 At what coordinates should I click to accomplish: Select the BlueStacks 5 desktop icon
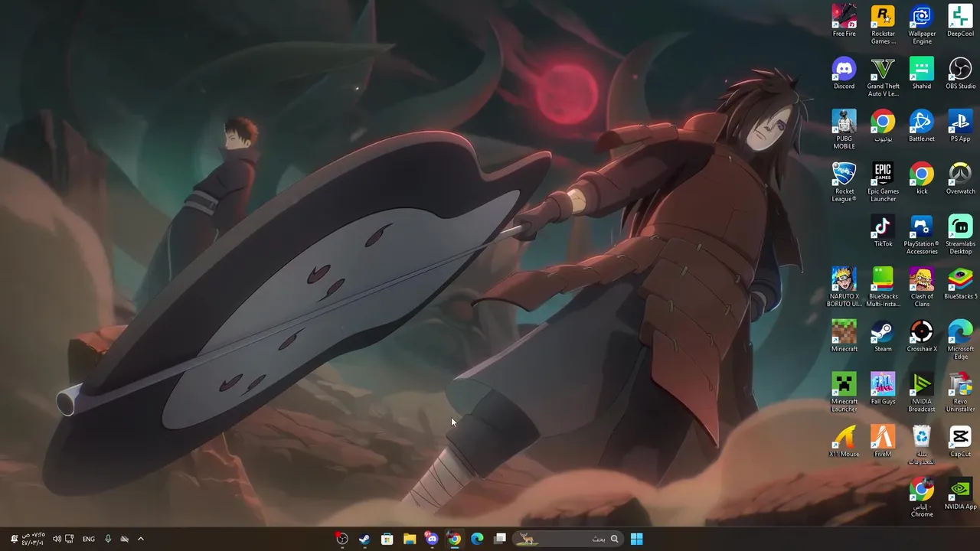click(x=960, y=284)
